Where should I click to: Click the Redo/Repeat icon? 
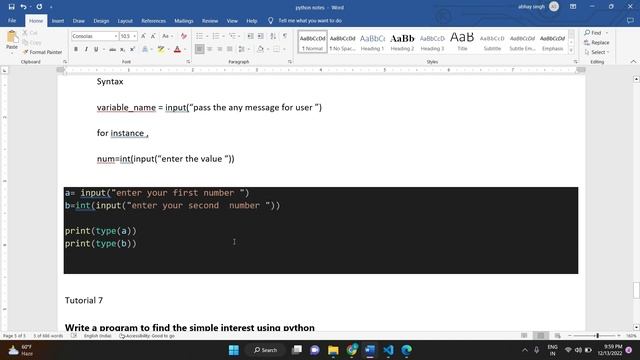39,7
